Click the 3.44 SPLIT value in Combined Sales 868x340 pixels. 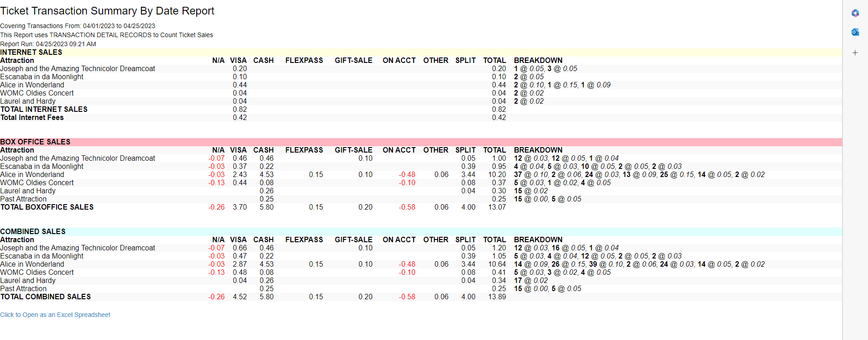[468, 264]
